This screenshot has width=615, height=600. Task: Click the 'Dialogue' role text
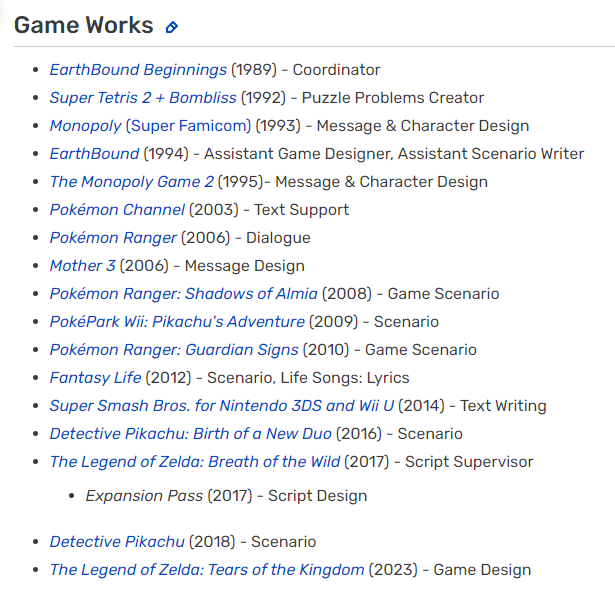click(278, 238)
